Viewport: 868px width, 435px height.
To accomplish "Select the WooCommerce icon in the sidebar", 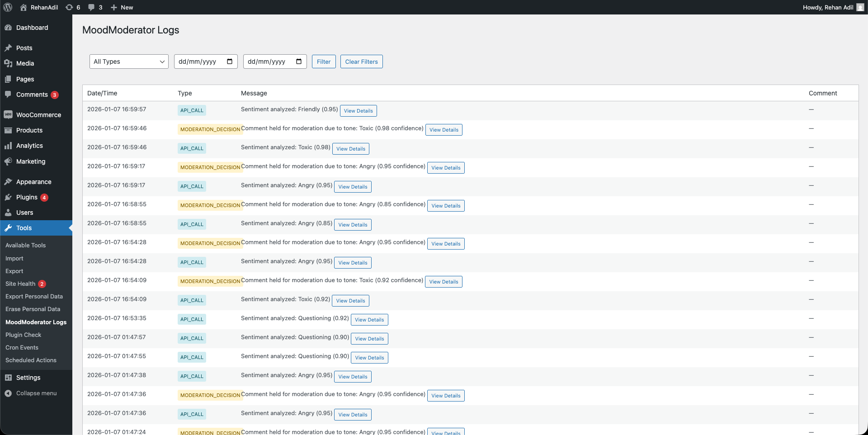I will (x=9, y=114).
